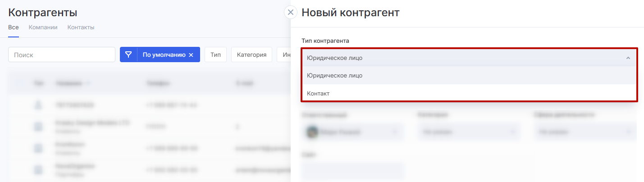This screenshot has width=644, height=182.
Task: Sort by the Название column header
Action: [69, 83]
